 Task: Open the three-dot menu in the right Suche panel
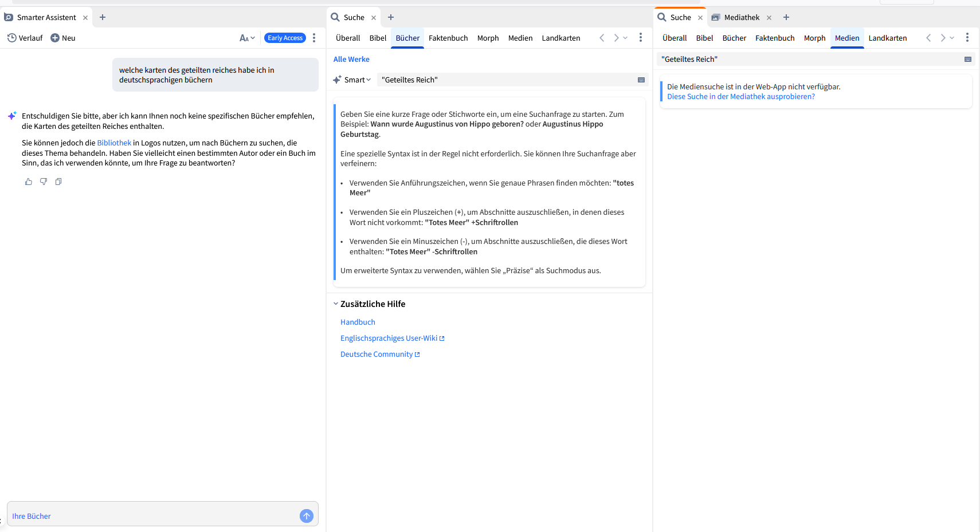pyautogui.click(x=968, y=37)
